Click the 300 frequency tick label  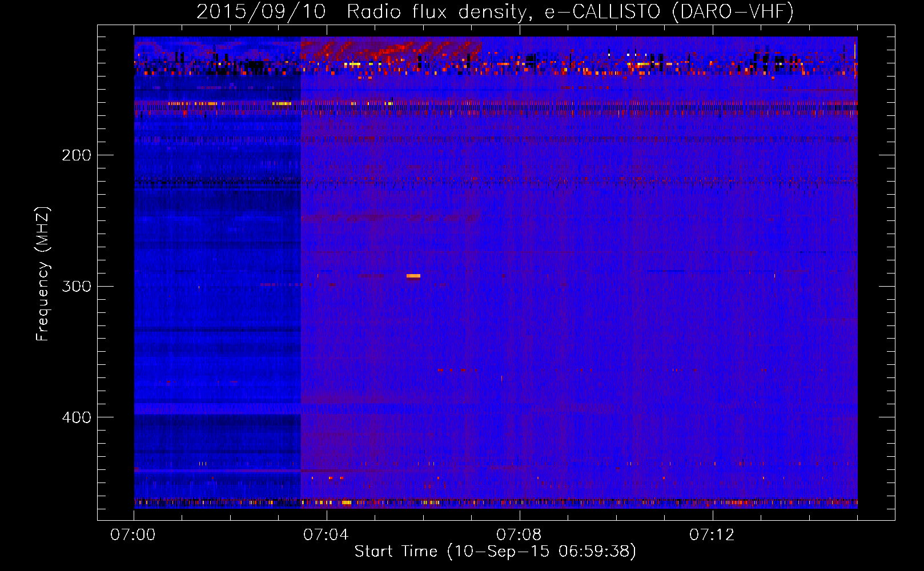(77, 286)
